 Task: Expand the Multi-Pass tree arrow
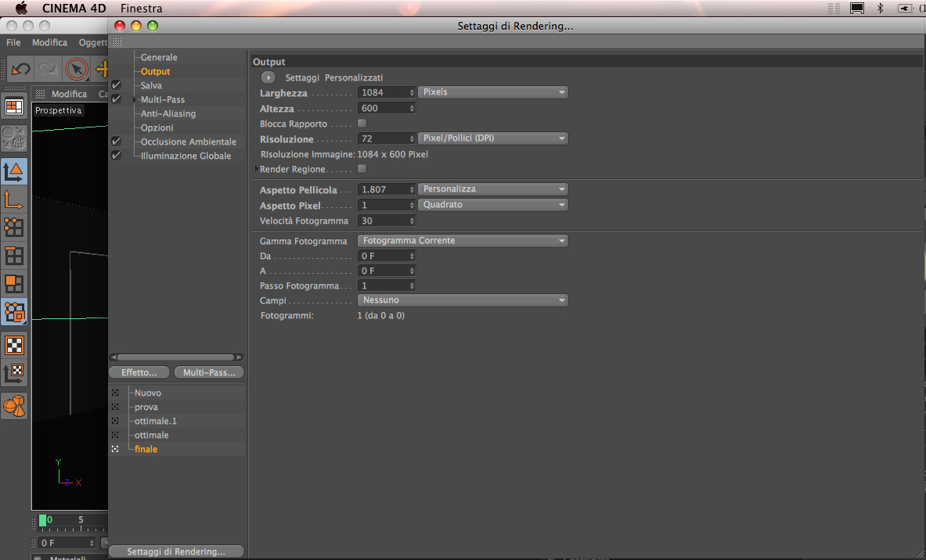135,100
